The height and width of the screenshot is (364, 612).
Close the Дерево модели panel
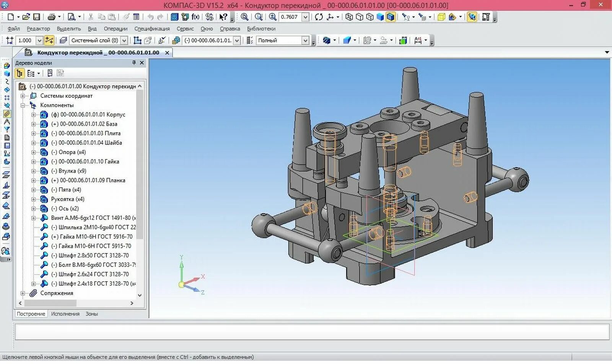tap(142, 63)
